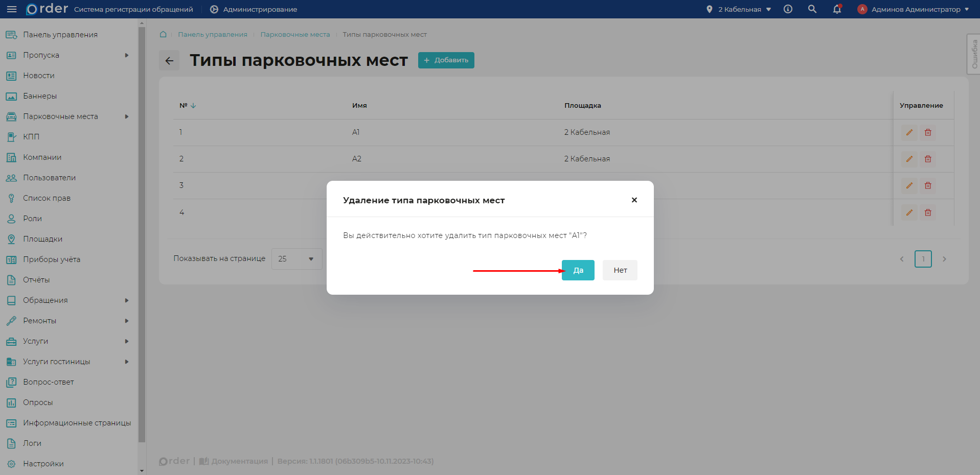Open the search icon in the top bar
The height and width of the screenshot is (475, 980).
pyautogui.click(x=812, y=9)
